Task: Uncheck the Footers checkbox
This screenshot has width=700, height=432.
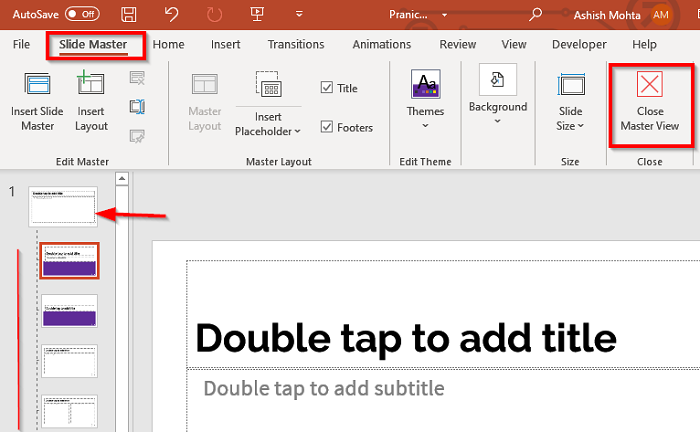Action: [327, 127]
